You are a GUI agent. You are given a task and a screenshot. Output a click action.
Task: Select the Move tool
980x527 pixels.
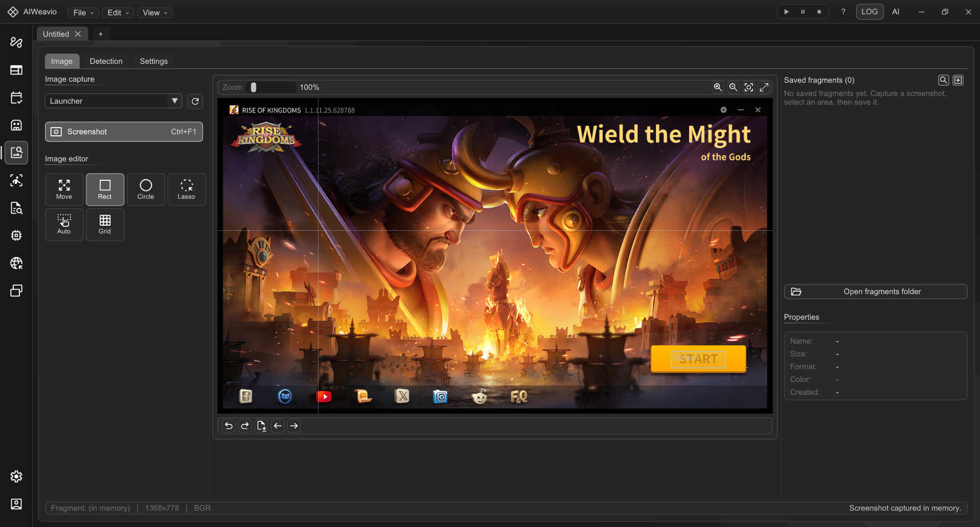pyautogui.click(x=64, y=189)
